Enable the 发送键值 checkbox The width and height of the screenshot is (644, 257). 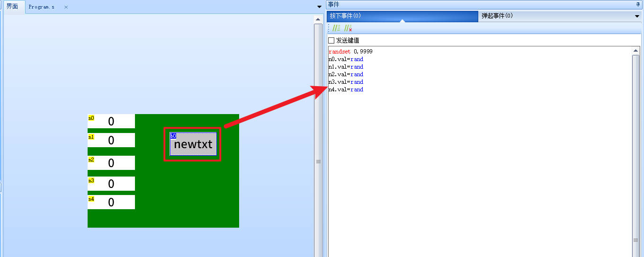tap(331, 41)
